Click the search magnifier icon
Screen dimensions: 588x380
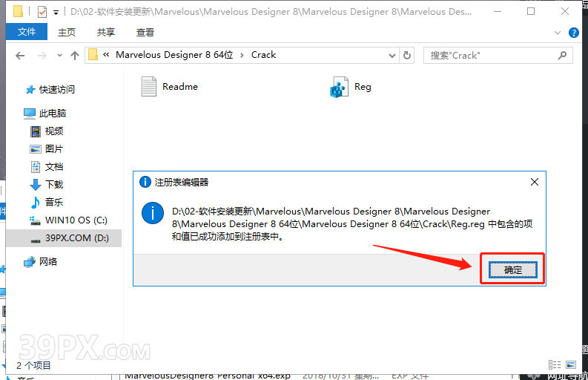562,56
